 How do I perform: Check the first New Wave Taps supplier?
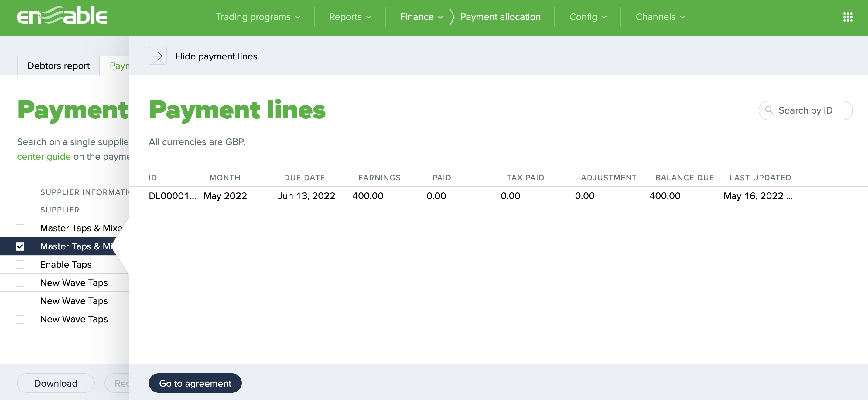pos(21,283)
